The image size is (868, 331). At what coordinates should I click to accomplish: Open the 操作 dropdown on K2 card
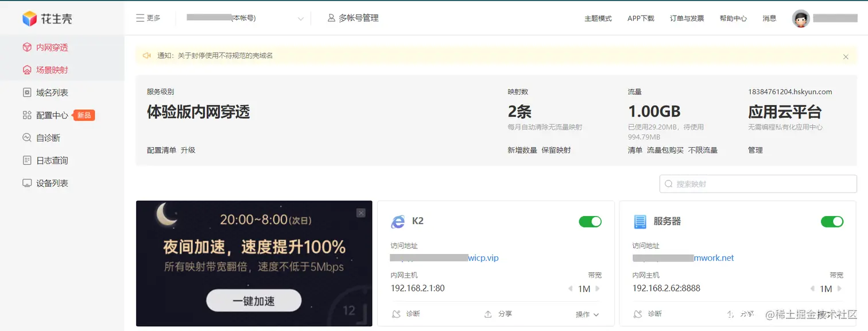pyautogui.click(x=587, y=314)
